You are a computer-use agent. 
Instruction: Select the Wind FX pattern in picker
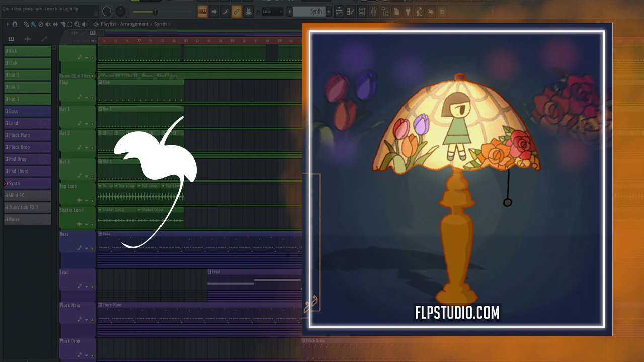tap(28, 195)
